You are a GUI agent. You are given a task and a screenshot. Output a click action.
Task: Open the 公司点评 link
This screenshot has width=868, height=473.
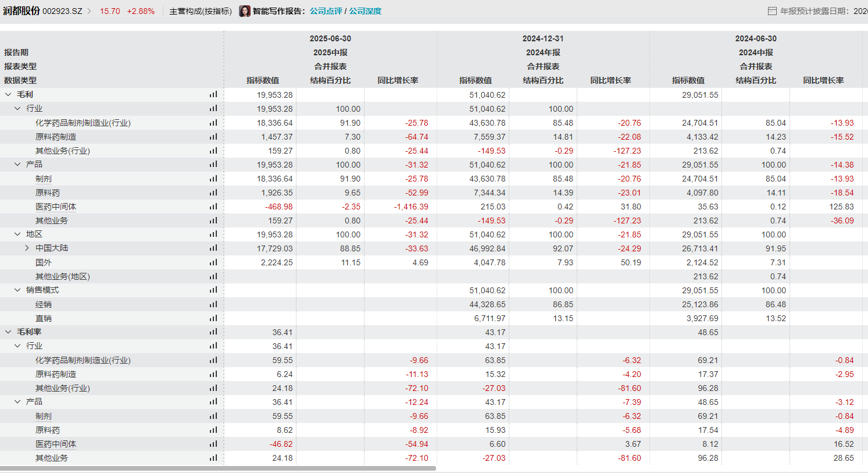click(x=326, y=11)
